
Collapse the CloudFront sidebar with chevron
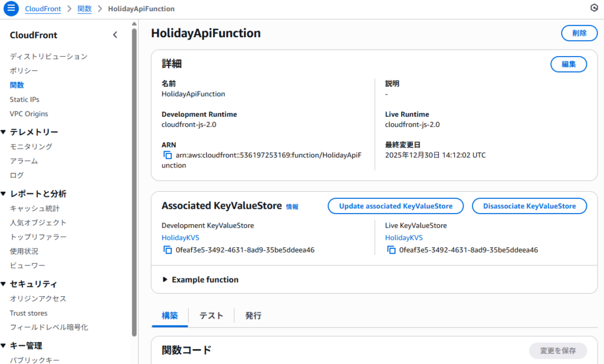[x=115, y=35]
